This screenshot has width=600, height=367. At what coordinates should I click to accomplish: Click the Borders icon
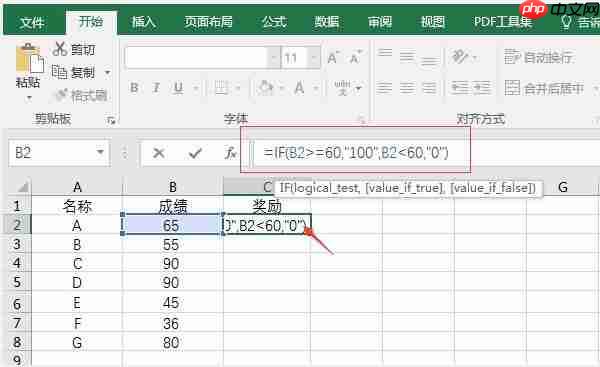tap(221, 88)
